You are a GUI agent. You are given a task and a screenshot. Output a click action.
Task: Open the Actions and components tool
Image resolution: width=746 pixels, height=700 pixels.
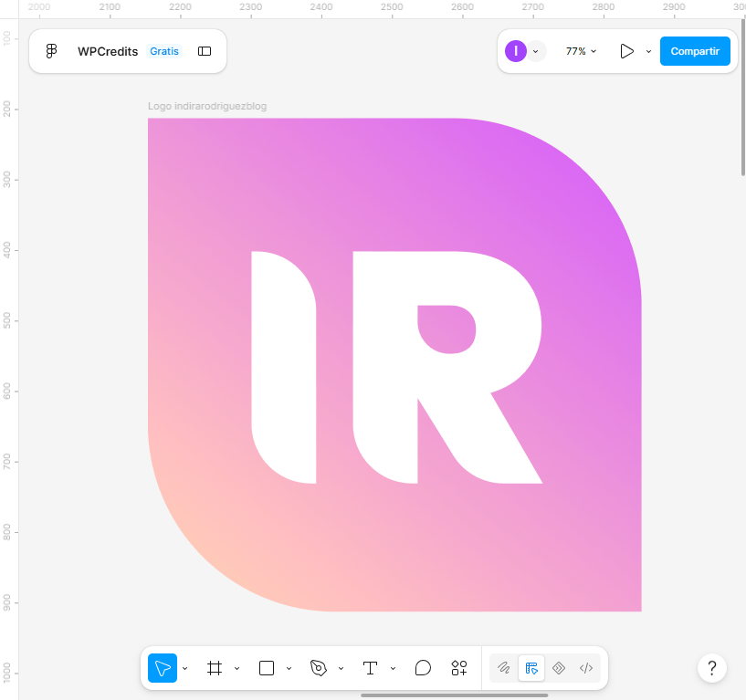point(459,668)
